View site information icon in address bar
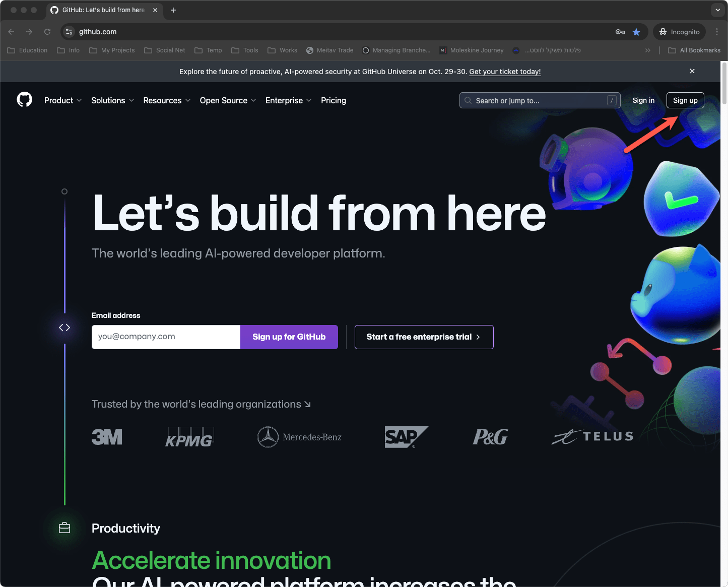Viewport: 728px width, 587px height. point(69,32)
